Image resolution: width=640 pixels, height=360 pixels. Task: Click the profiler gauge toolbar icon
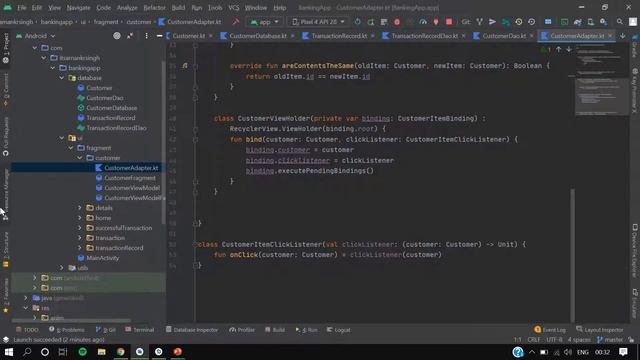(423, 22)
